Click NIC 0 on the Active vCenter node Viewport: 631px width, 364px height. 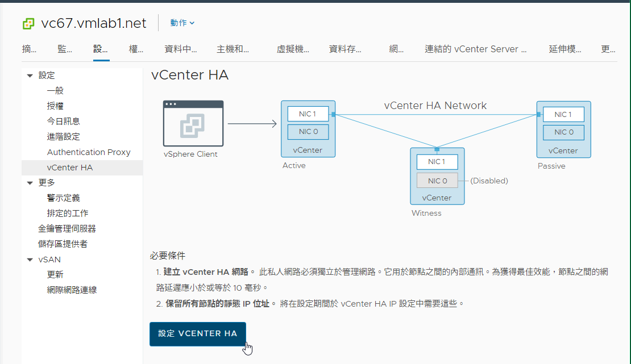[308, 132]
